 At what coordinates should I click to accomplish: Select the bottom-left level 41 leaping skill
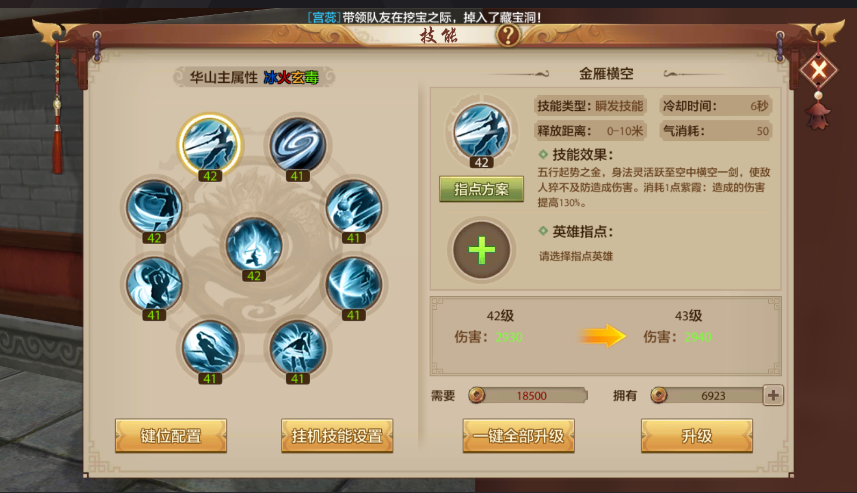(x=210, y=348)
